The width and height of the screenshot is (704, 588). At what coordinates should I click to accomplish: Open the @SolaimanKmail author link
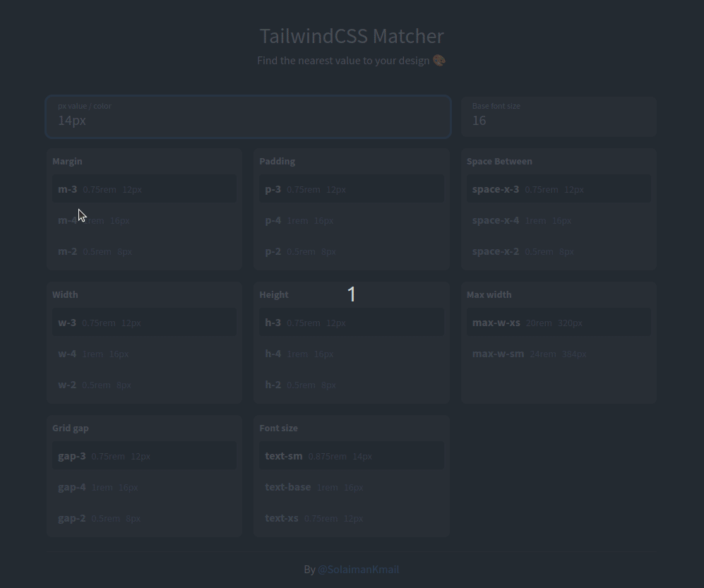pos(358,570)
